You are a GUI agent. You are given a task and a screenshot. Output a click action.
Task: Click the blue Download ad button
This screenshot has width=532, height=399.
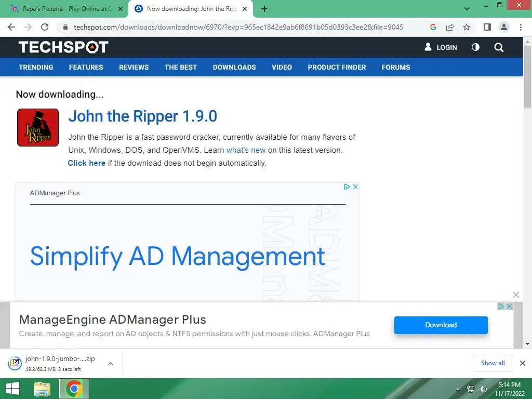pyautogui.click(x=441, y=325)
